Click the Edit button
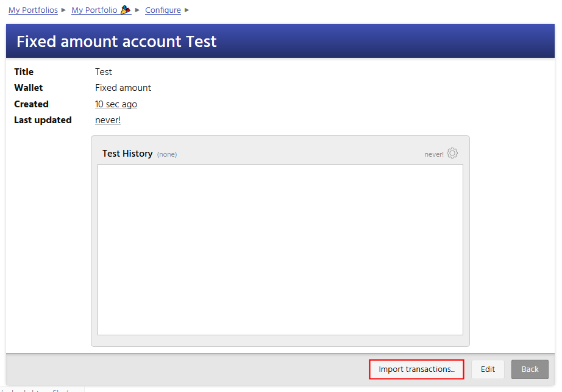562x392 pixels. click(488, 369)
